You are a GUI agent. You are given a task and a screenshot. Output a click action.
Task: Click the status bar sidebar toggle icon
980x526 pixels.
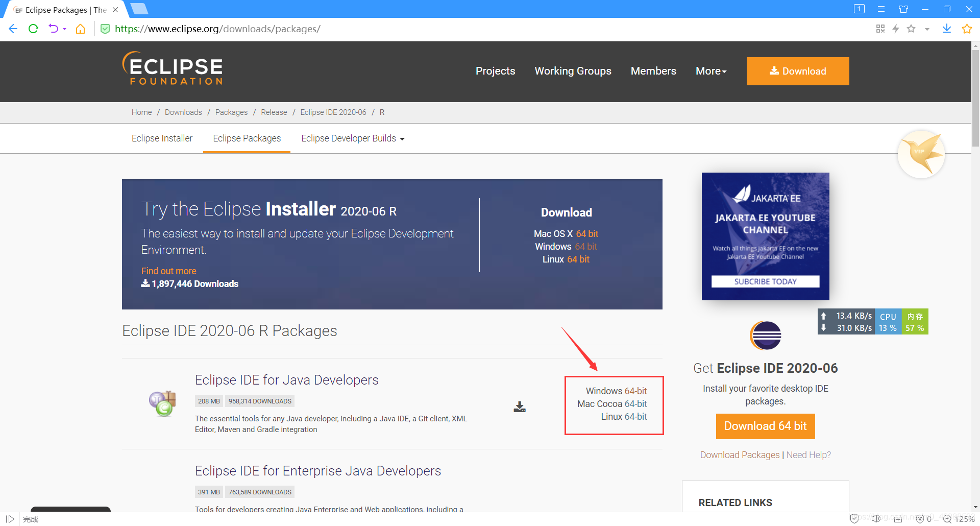click(10, 519)
